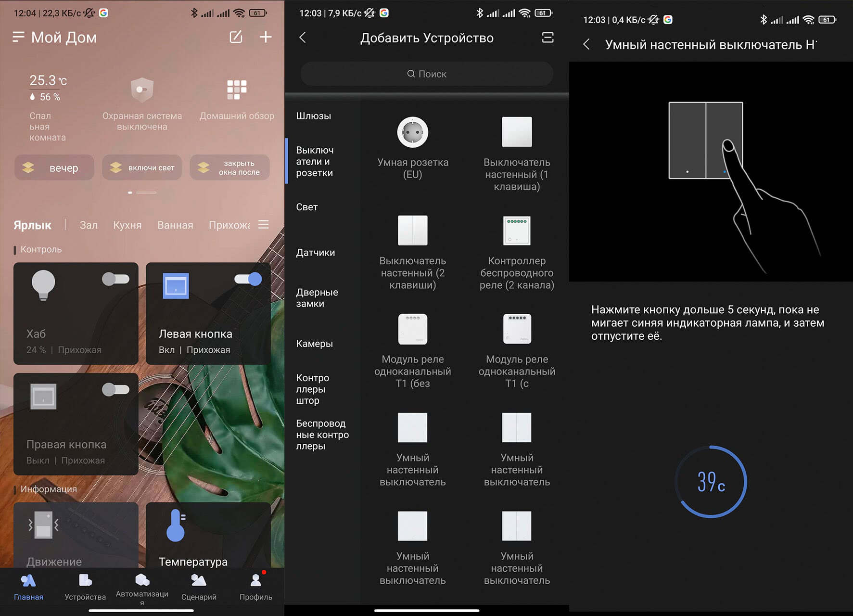Enable the Правая кнопка switch
Screen dimensions: 853x616
115,389
